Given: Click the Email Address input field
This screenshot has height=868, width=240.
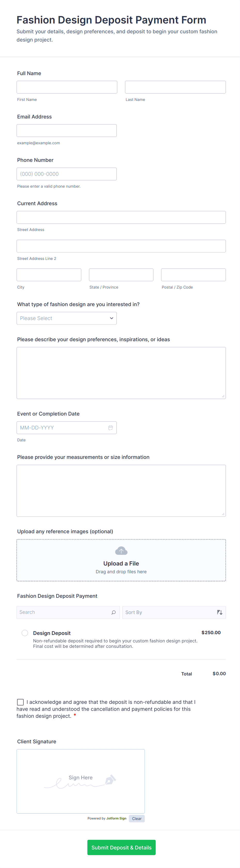Looking at the screenshot, I should [66, 130].
